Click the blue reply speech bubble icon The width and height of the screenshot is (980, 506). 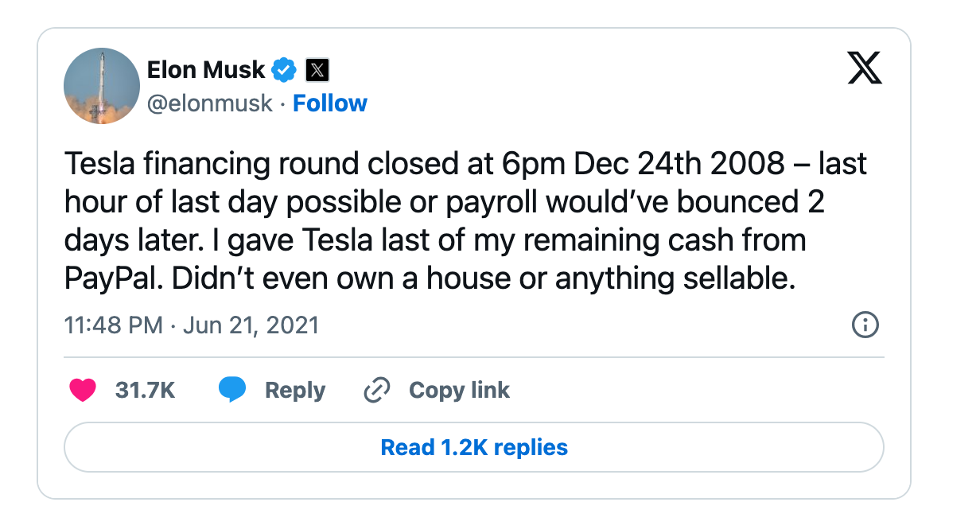point(231,390)
